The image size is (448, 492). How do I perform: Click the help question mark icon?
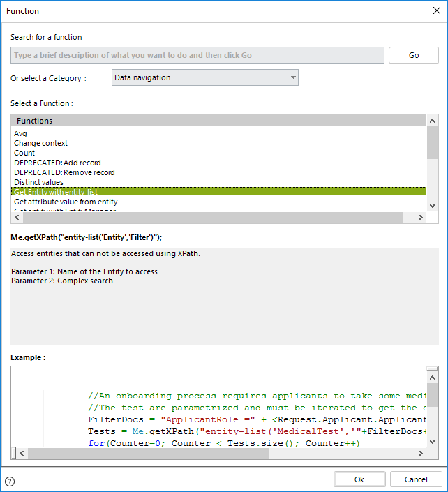pyautogui.click(x=10, y=481)
